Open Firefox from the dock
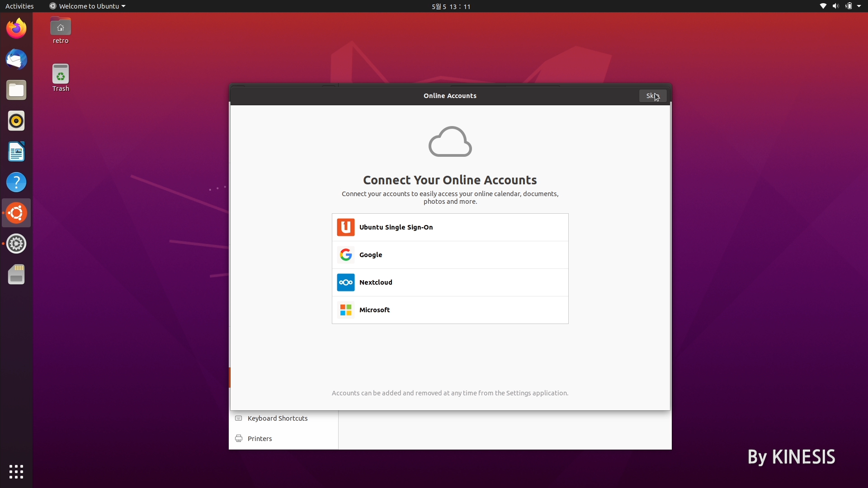Viewport: 868px width, 488px height. (16, 28)
